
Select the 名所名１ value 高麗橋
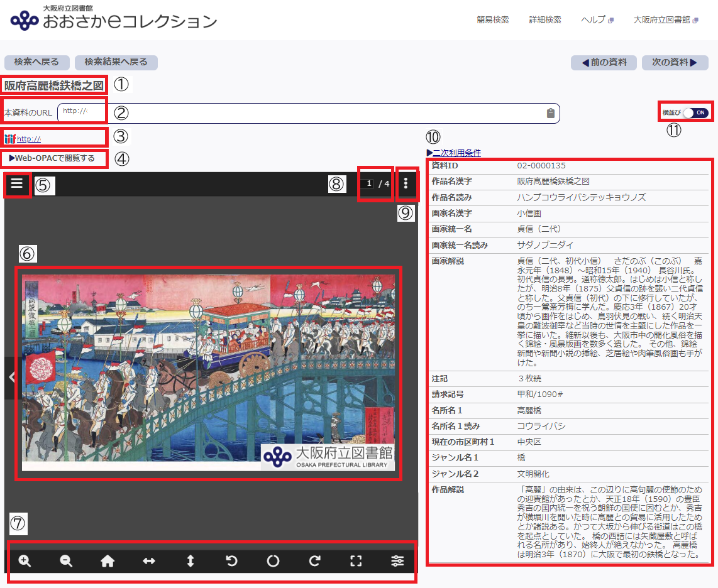click(x=529, y=410)
